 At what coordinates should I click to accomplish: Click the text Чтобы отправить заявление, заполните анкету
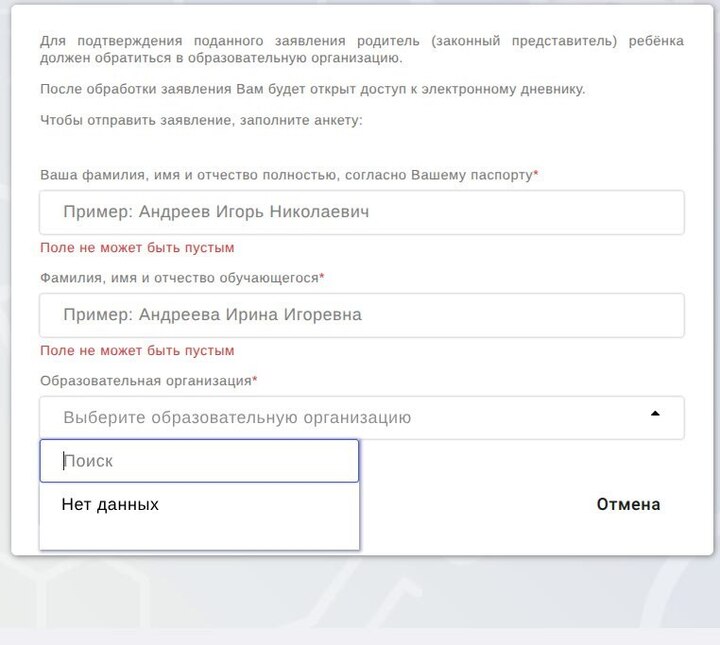(x=201, y=120)
